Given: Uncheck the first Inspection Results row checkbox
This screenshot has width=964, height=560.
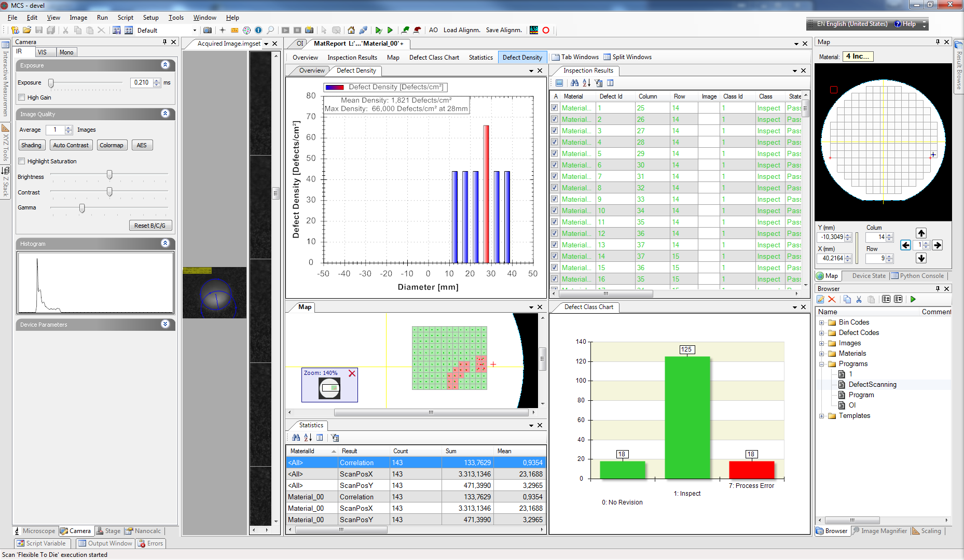Looking at the screenshot, I should tap(555, 108).
